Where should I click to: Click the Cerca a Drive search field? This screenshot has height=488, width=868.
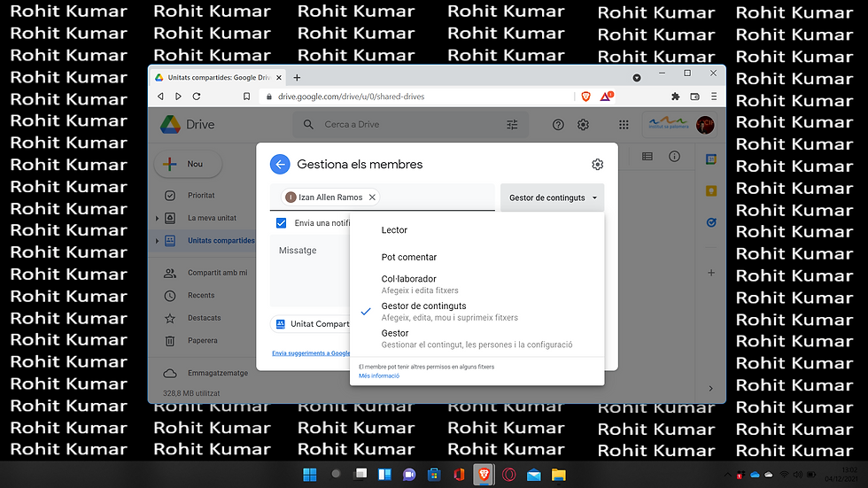(409, 125)
